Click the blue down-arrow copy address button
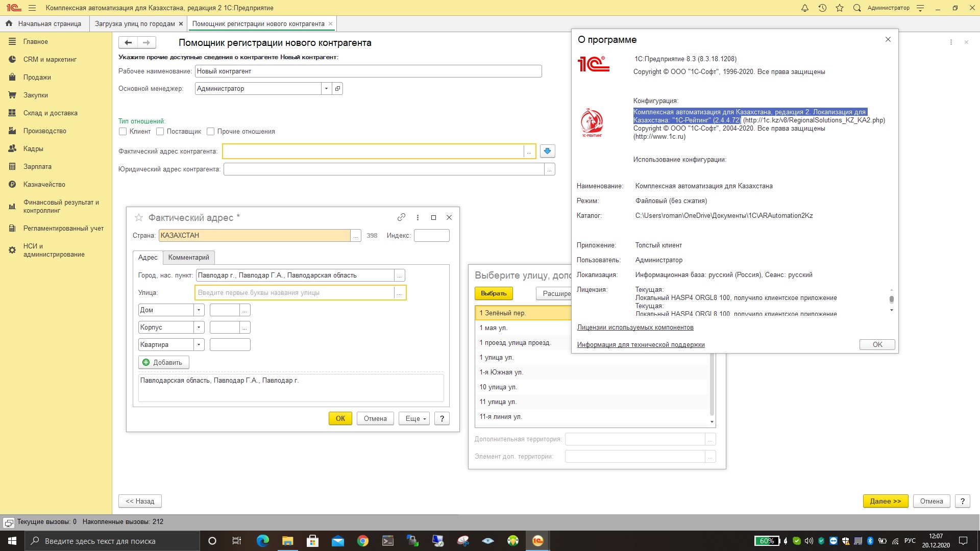This screenshot has width=980, height=551. pyautogui.click(x=547, y=151)
